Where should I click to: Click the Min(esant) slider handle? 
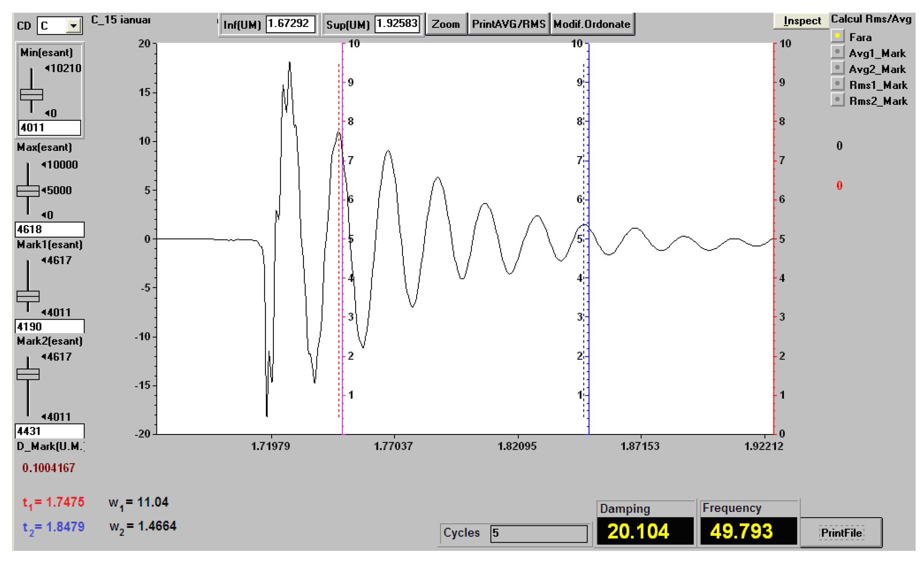pyautogui.click(x=31, y=94)
